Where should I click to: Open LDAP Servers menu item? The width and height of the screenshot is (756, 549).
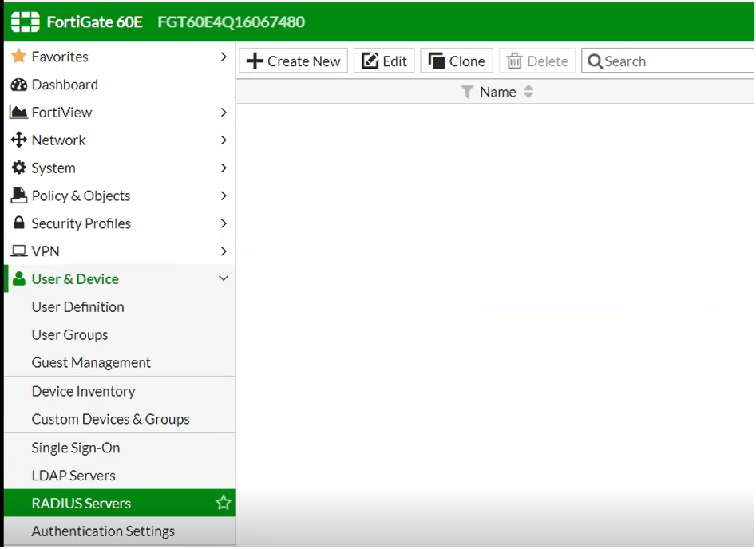73,476
